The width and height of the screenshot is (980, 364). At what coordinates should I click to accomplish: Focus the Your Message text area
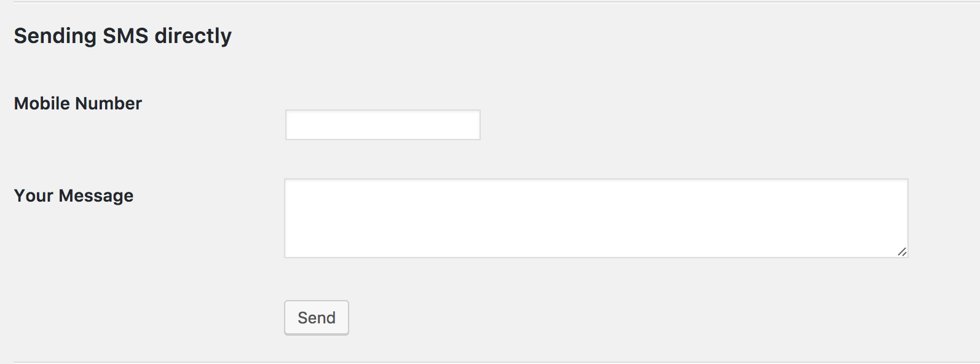click(x=596, y=218)
